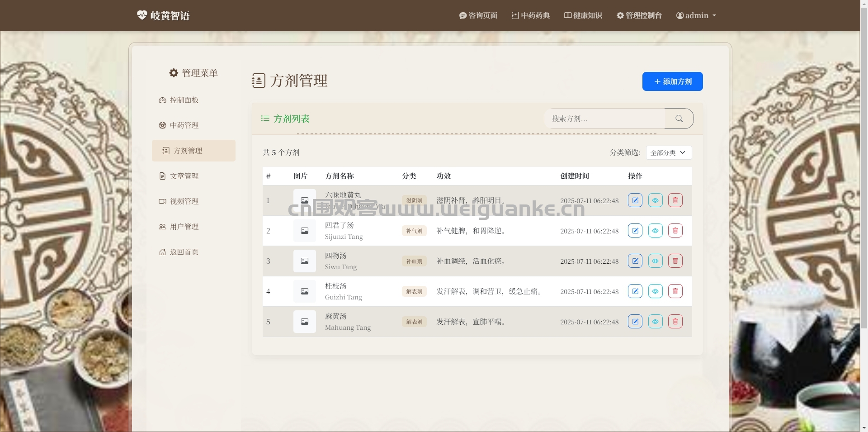Click 岐黄智语 brand title
Image resolution: width=868 pixels, height=432 pixels.
click(x=170, y=15)
